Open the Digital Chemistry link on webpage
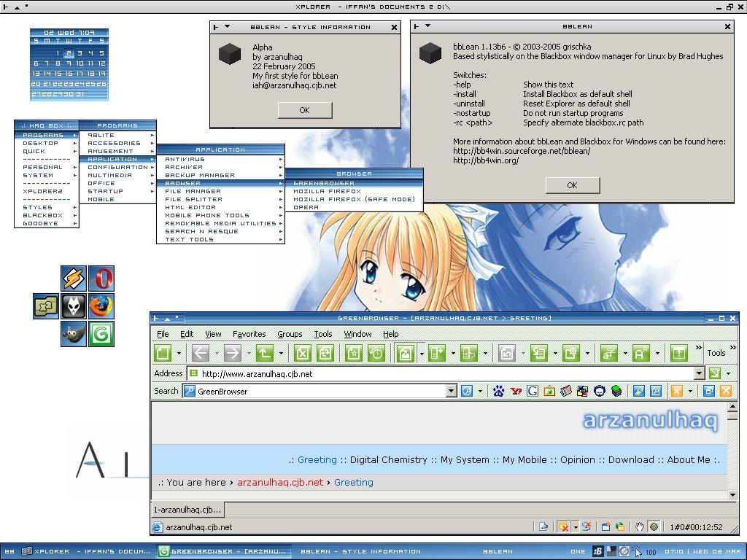This screenshot has height=560, width=747. click(x=388, y=459)
